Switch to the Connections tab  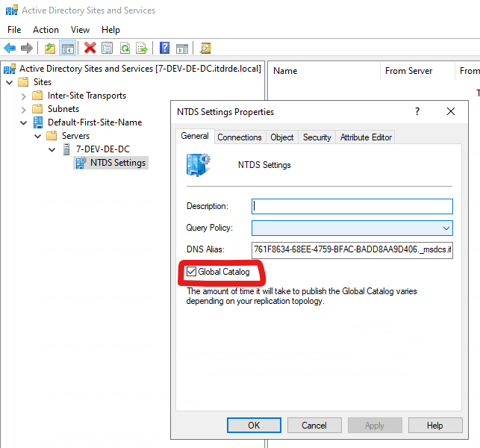pos(240,137)
